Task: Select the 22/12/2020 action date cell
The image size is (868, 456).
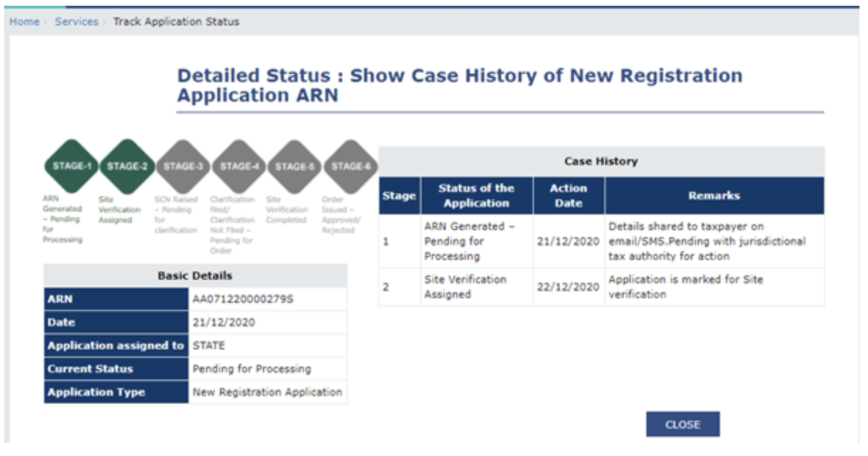Action: click(x=568, y=287)
